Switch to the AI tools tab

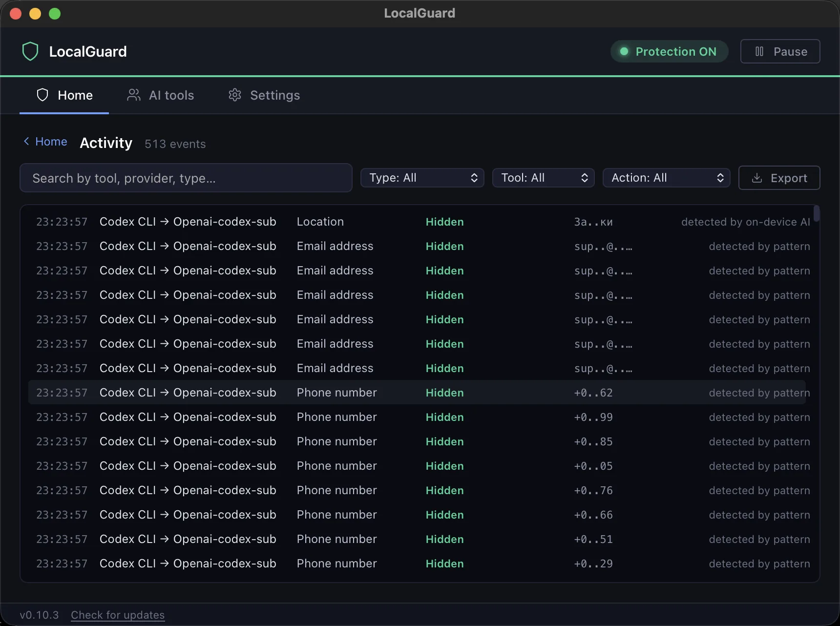point(161,95)
